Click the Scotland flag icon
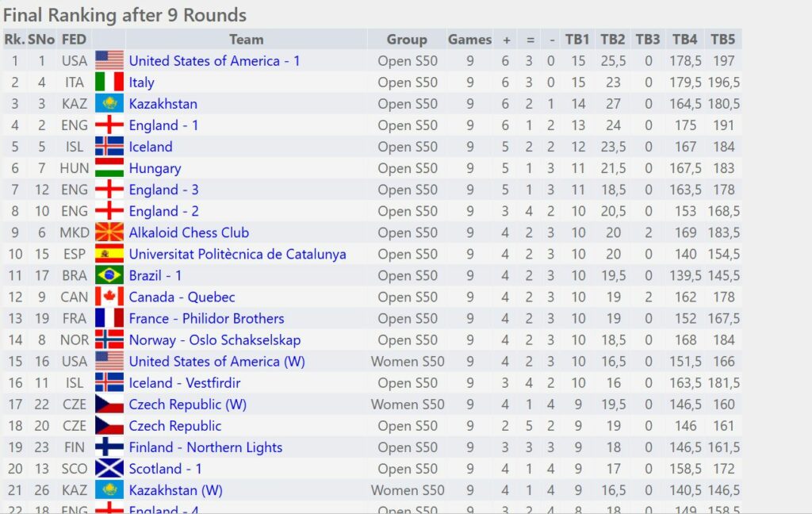The height and width of the screenshot is (514, 812). click(109, 469)
